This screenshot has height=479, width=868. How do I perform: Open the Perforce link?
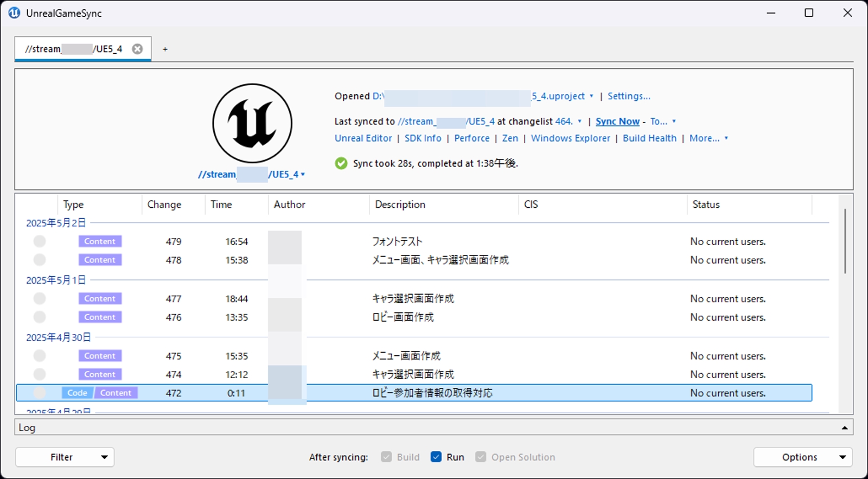472,138
